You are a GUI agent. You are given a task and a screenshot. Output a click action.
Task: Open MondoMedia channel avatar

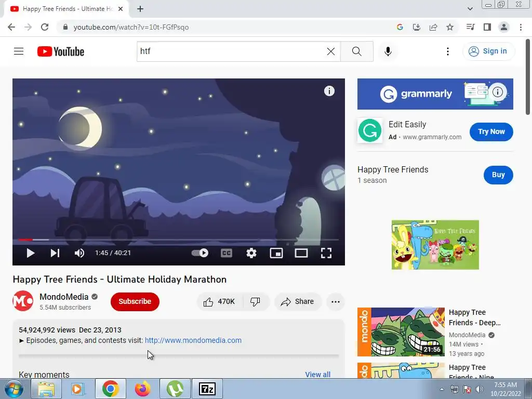(x=23, y=301)
